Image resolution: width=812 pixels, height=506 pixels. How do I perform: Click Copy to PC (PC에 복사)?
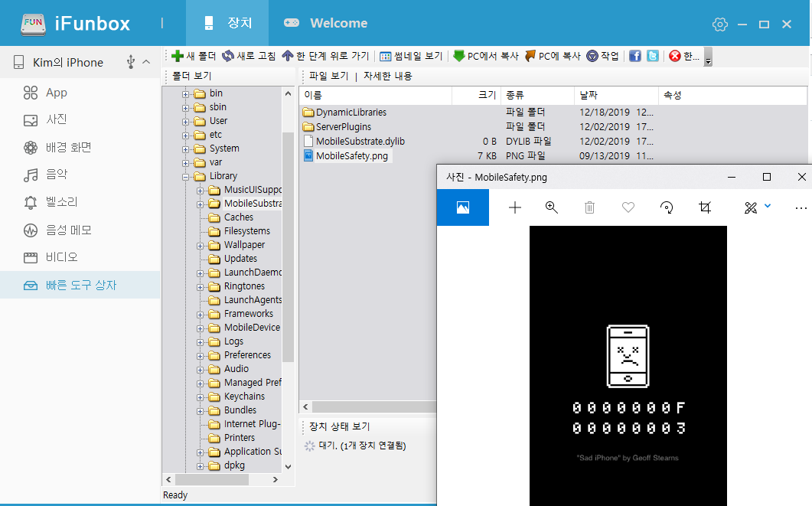click(x=553, y=56)
